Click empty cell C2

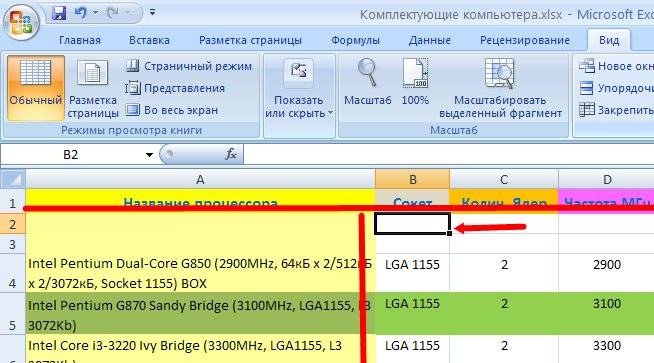504,224
